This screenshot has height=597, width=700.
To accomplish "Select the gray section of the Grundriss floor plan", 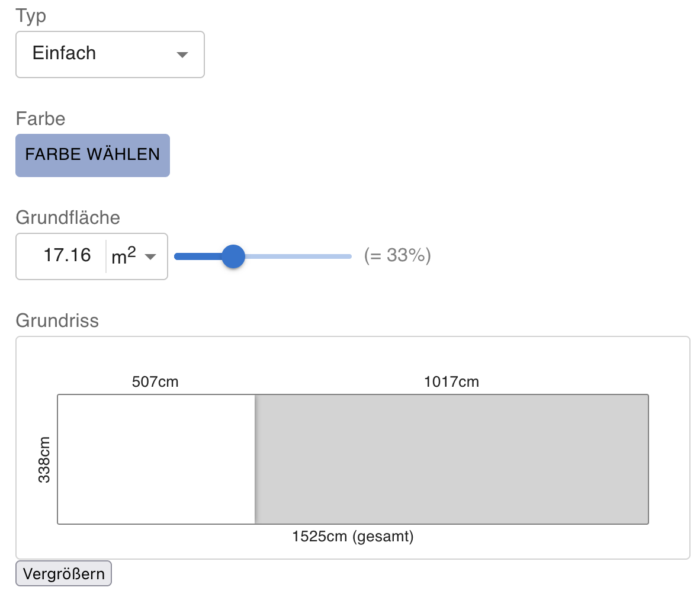I will (x=451, y=459).
